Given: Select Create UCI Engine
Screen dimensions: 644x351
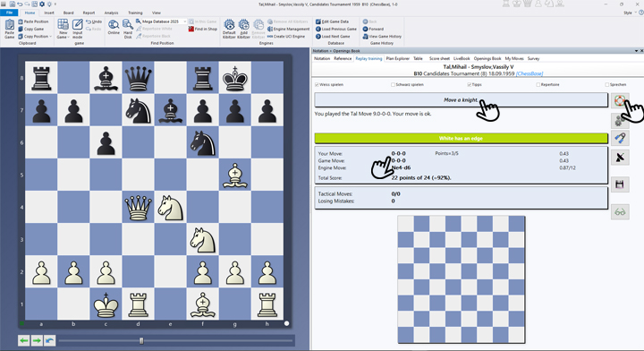Looking at the screenshot, I should click(x=286, y=36).
